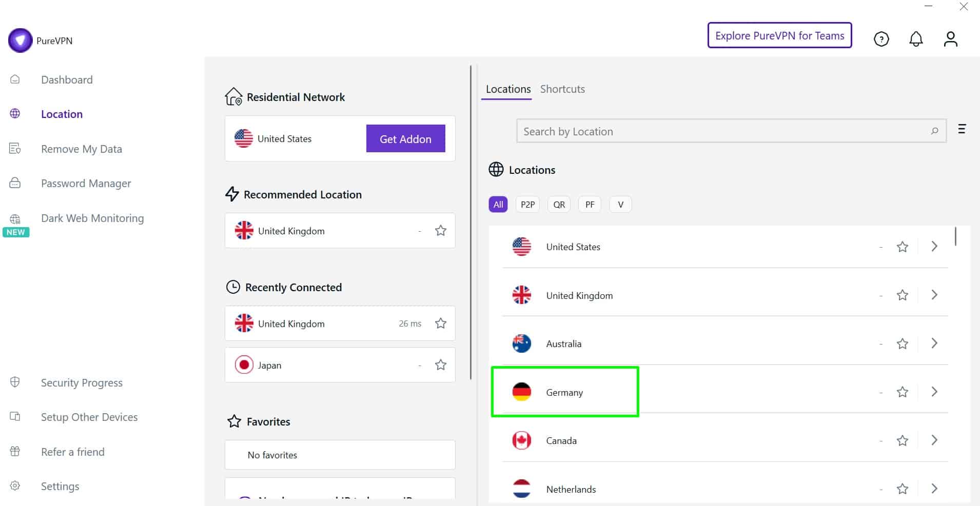Click the Recently Connected clock icon

point(233,287)
